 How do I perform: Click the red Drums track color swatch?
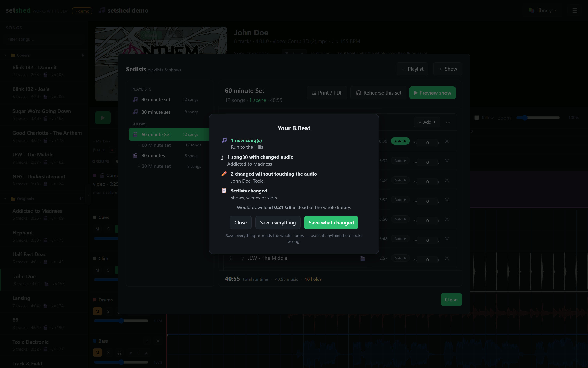(x=94, y=300)
